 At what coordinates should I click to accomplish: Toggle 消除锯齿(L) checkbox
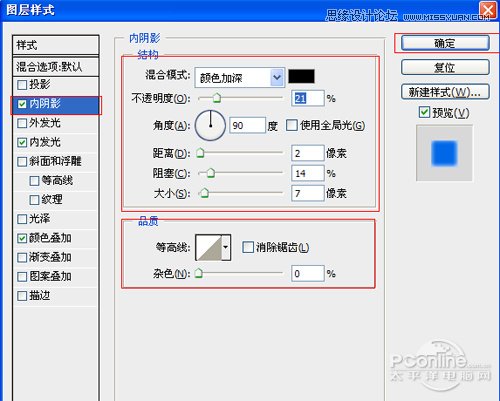pyautogui.click(x=248, y=247)
